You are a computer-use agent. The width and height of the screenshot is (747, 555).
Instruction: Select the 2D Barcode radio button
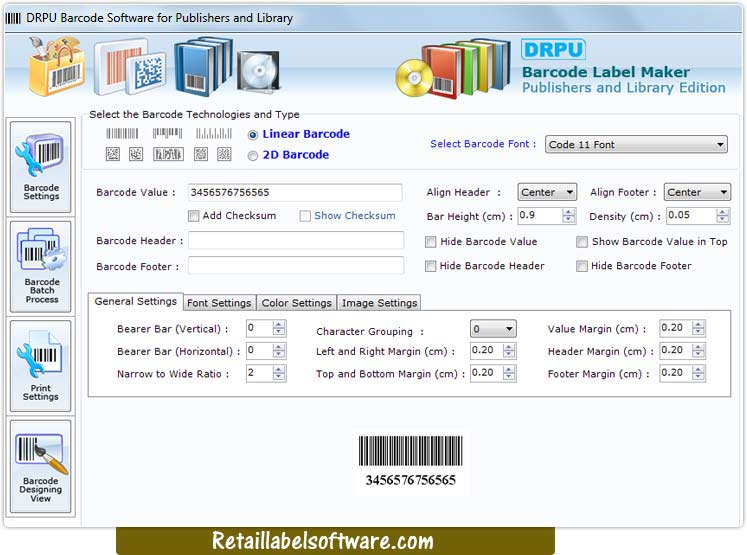click(252, 156)
